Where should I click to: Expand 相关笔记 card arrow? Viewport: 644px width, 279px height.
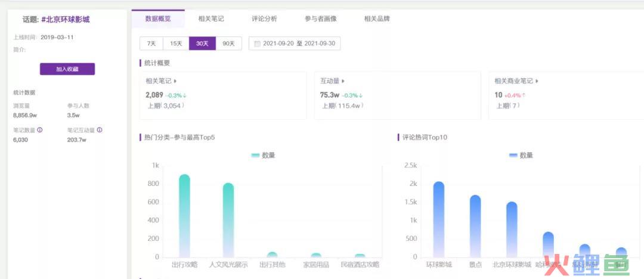coord(175,81)
